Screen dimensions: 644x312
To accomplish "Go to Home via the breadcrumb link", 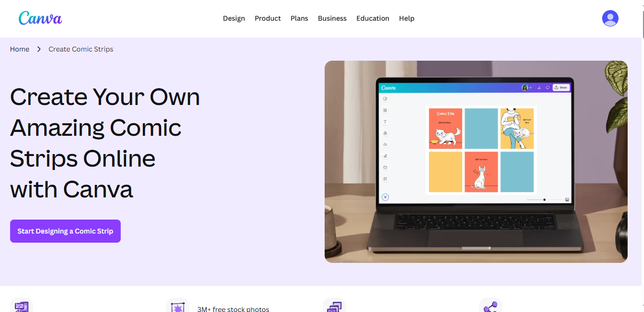I will [19, 49].
